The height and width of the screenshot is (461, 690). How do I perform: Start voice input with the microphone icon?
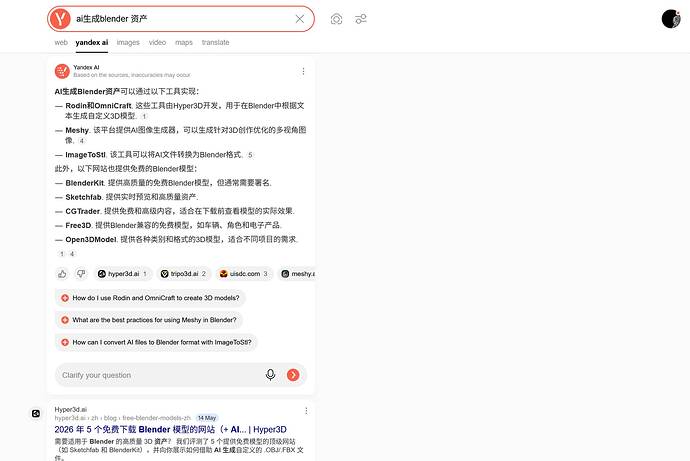tap(271, 375)
